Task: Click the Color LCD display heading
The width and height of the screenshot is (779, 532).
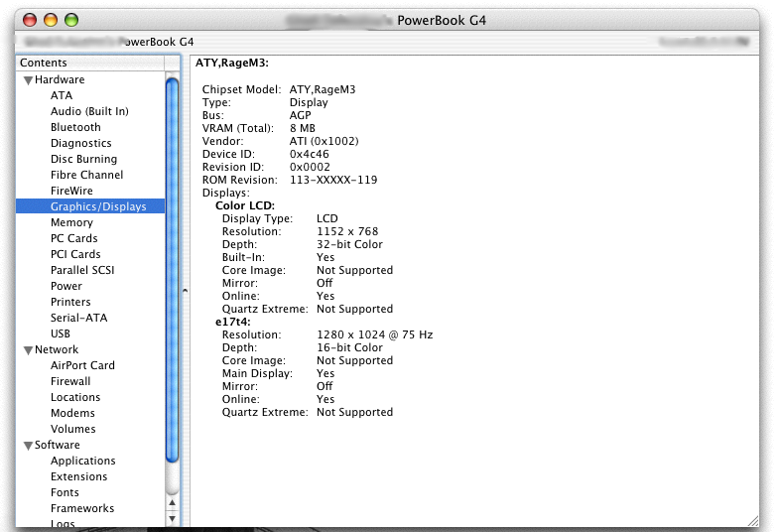Action: tap(245, 205)
